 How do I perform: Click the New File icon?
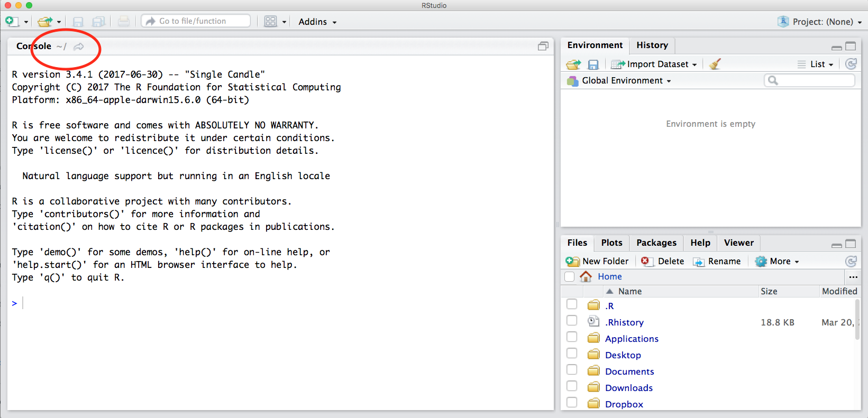click(12, 21)
